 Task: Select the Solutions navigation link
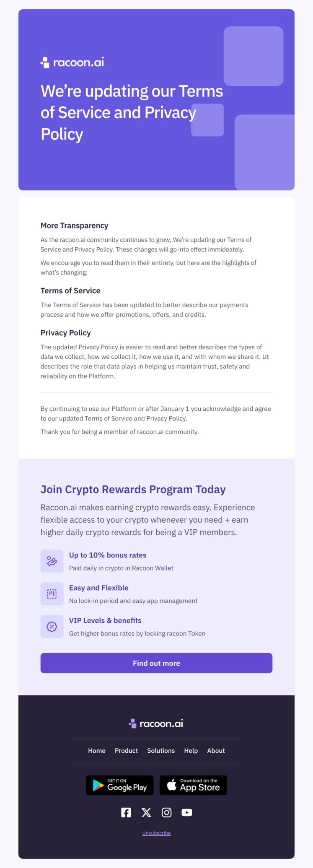click(x=161, y=750)
